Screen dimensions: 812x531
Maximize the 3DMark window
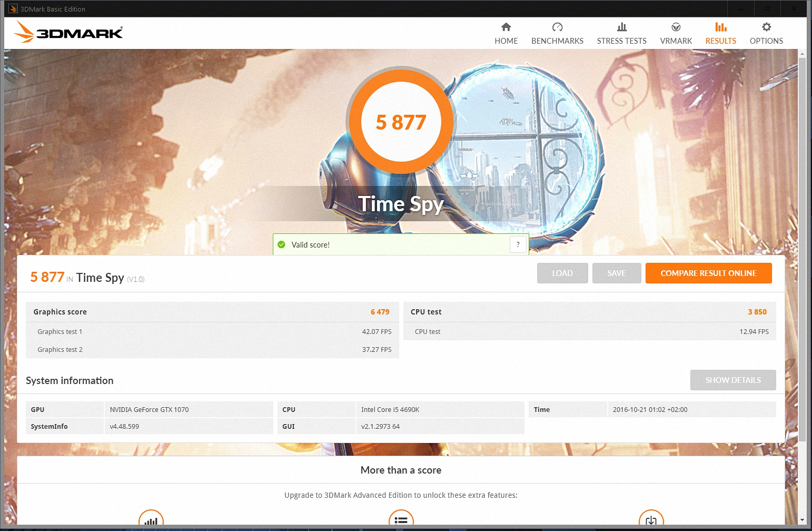click(x=768, y=9)
